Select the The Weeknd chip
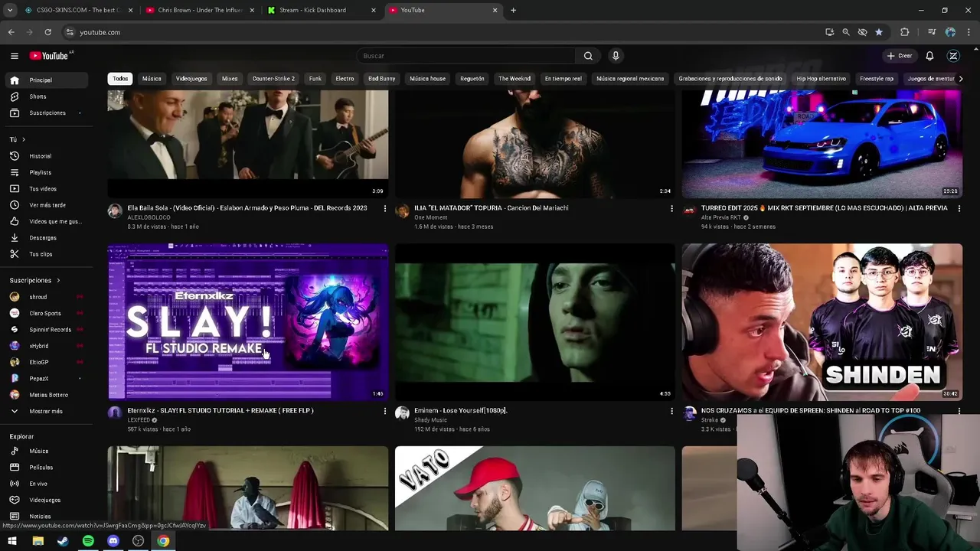Screen dimensions: 980x551 pos(514,79)
